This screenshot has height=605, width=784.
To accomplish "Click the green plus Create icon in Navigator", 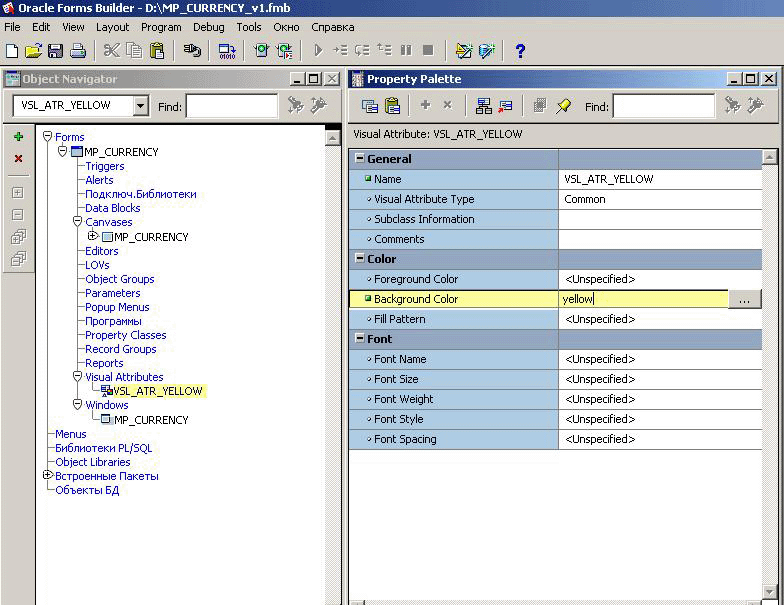I will (18, 136).
